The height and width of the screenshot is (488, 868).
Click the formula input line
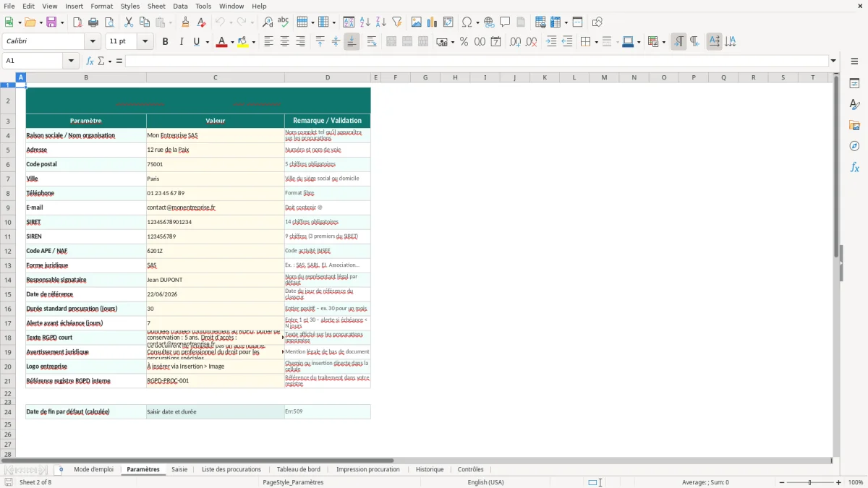click(476, 61)
